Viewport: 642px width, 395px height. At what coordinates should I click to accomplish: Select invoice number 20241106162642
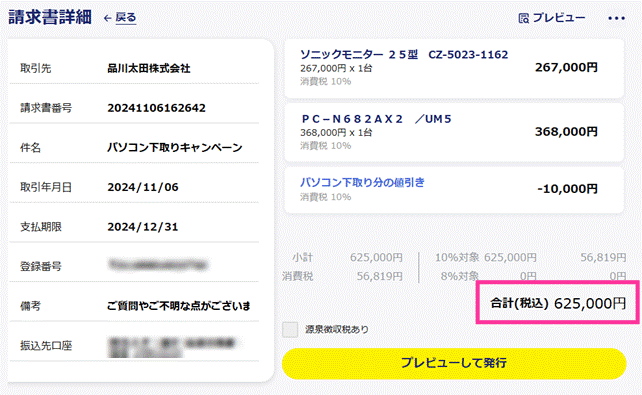pyautogui.click(x=156, y=108)
